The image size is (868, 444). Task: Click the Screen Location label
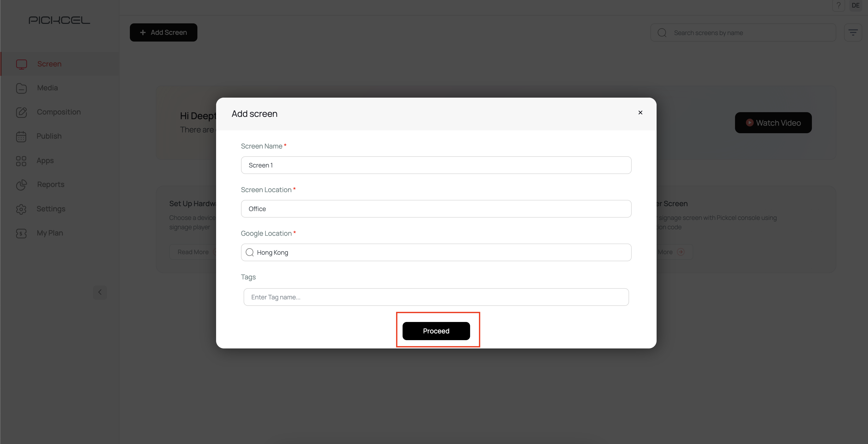(x=266, y=190)
